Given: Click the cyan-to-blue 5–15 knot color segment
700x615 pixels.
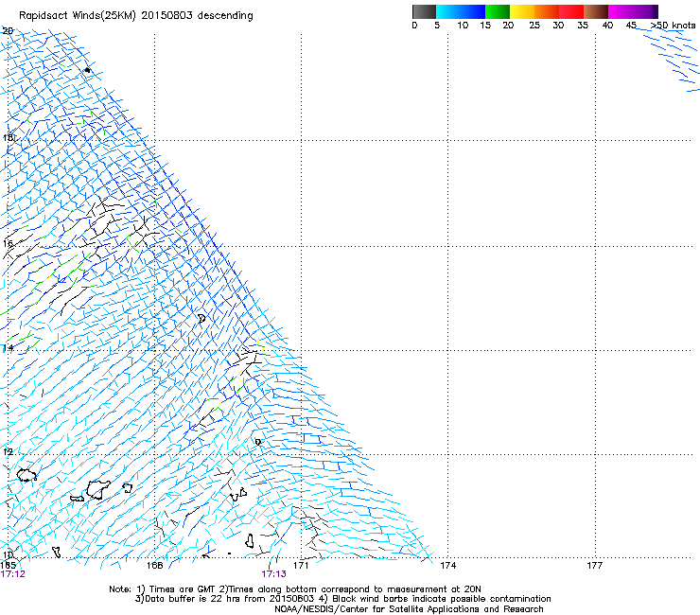Looking at the screenshot, I should (x=461, y=11).
